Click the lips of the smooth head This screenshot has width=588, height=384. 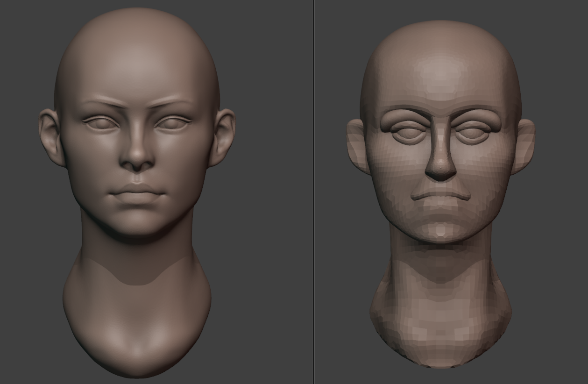[137, 192]
